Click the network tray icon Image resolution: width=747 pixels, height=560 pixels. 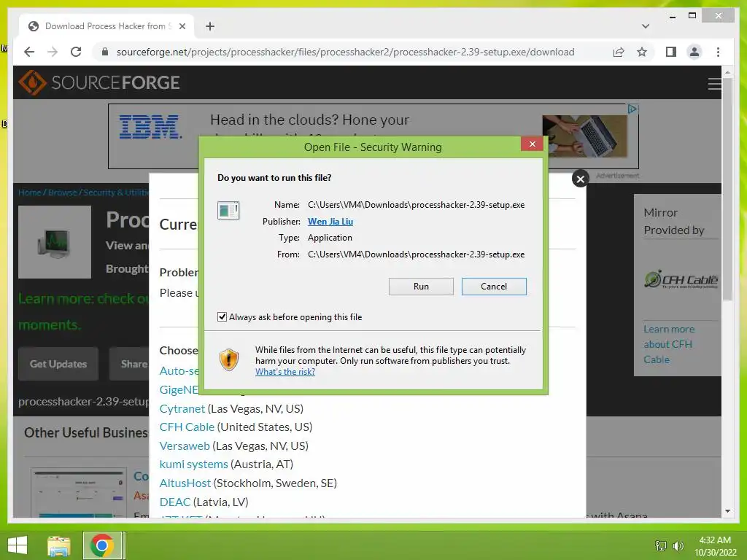pos(661,545)
